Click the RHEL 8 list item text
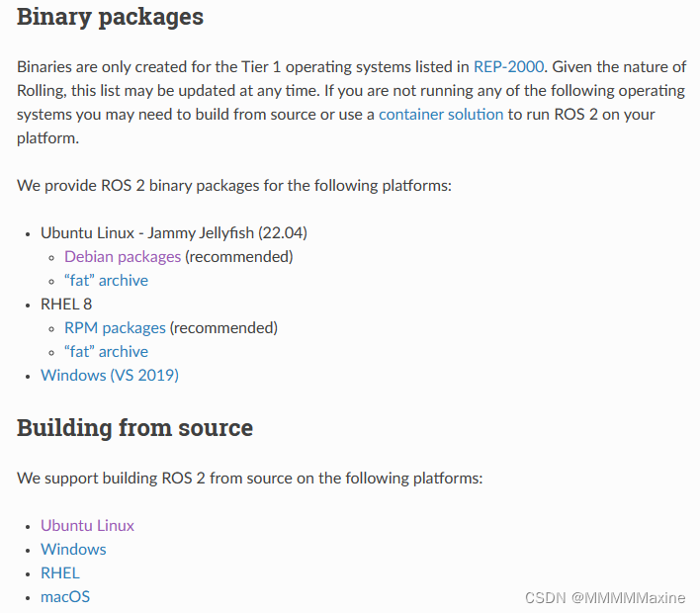The height and width of the screenshot is (613, 700). pyautogui.click(x=66, y=305)
